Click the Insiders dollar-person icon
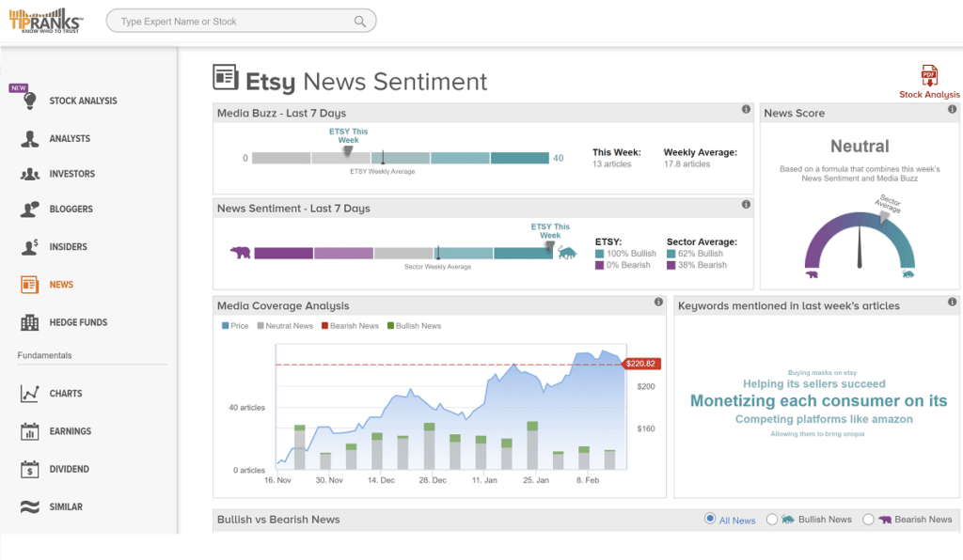Viewport: 963px width, 560px height. click(29, 246)
